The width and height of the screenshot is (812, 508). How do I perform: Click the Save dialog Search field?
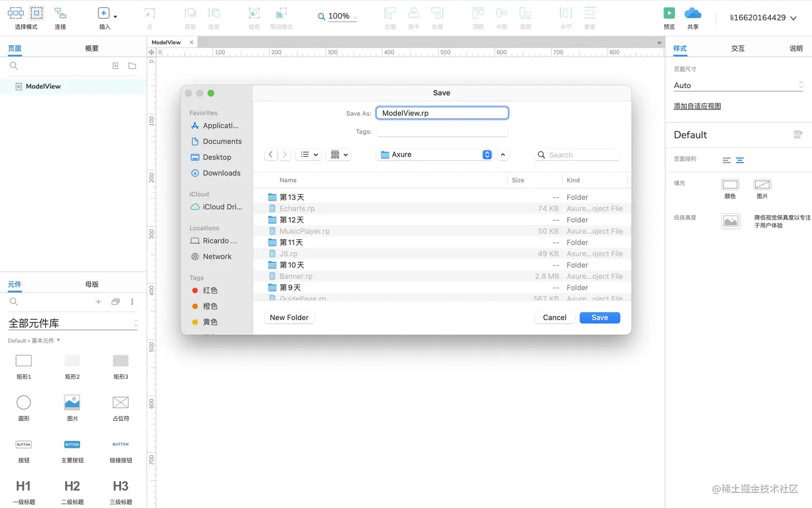coord(577,155)
